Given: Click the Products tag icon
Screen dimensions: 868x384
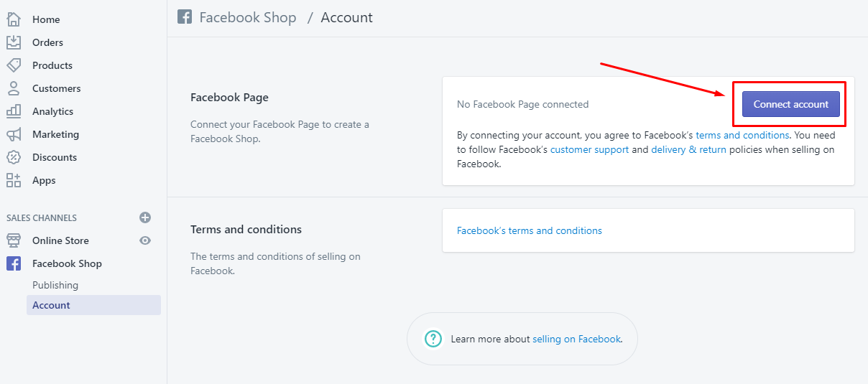Looking at the screenshot, I should pyautogui.click(x=14, y=65).
